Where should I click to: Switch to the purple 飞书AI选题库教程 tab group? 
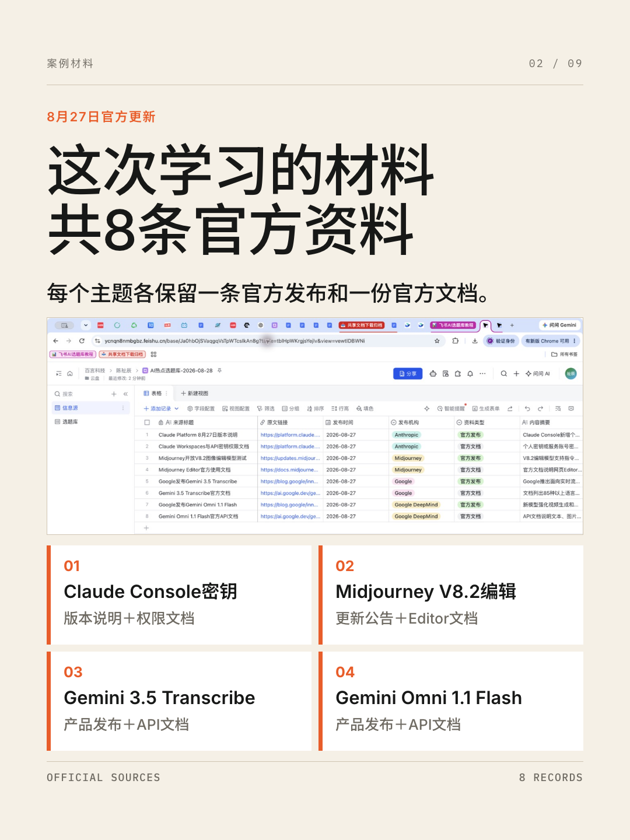pos(453,325)
